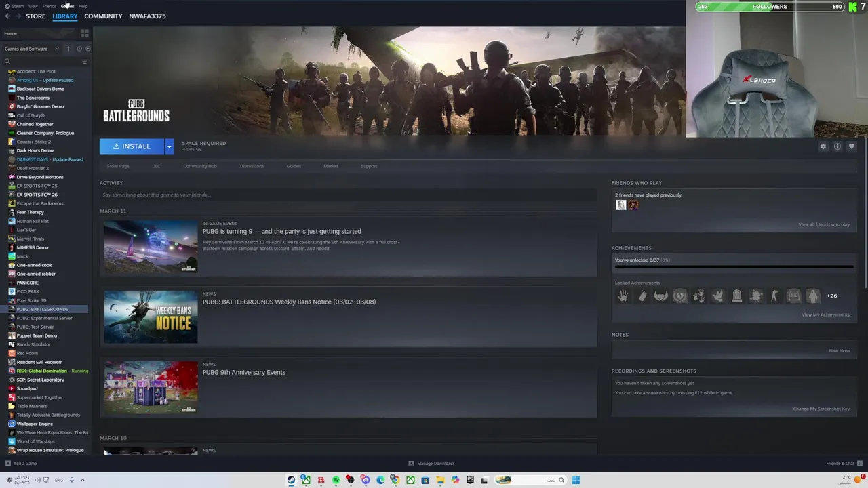
Task: Click View My Achievements link
Action: (x=825, y=314)
